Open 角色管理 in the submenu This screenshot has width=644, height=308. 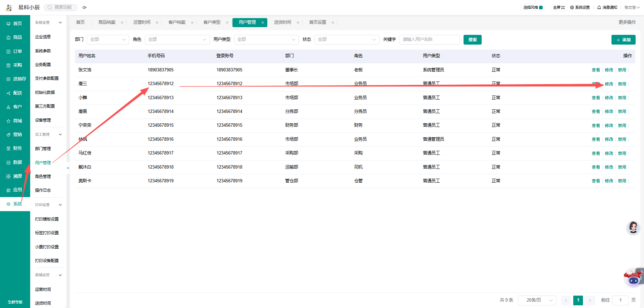[x=43, y=177]
